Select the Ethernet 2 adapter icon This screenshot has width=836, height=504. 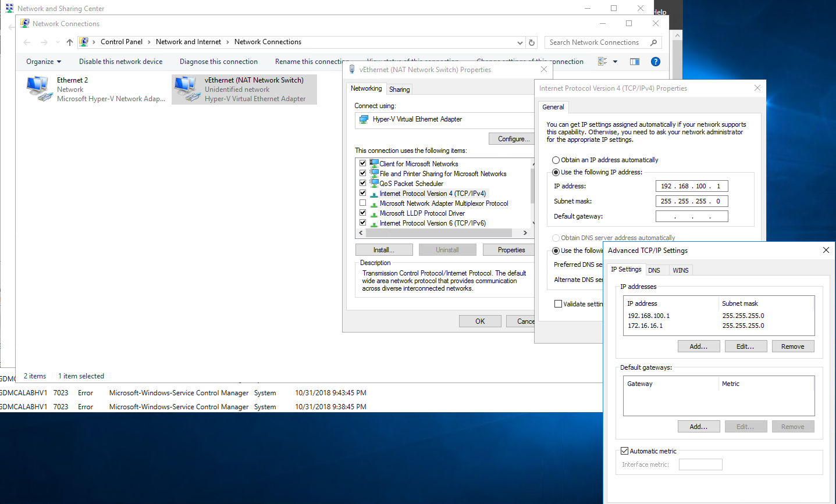39,89
